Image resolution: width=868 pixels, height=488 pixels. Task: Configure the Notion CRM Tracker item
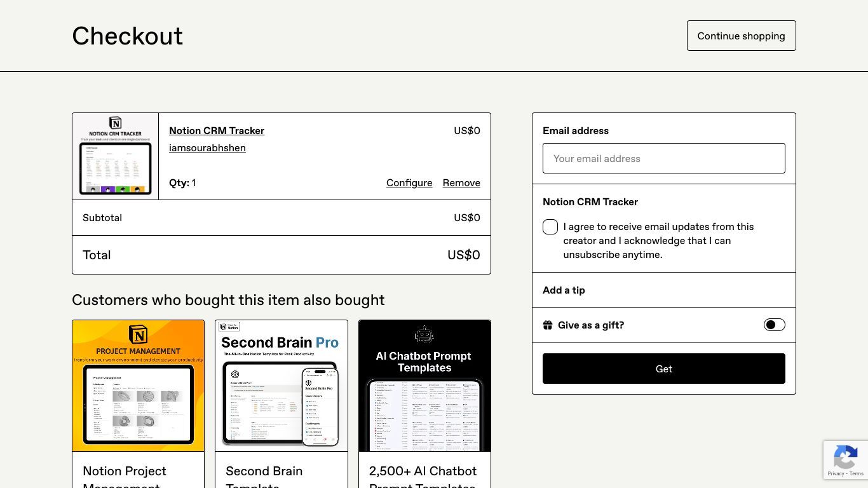(409, 183)
